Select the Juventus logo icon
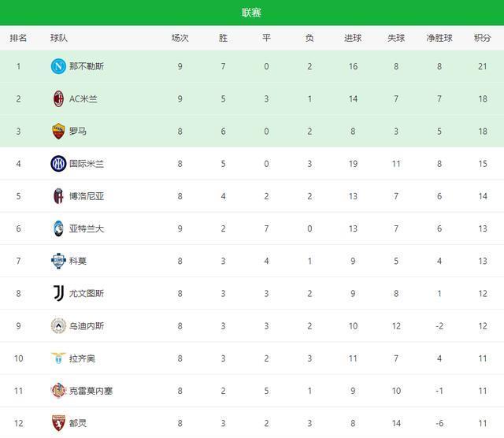This screenshot has height=438, width=504. [58, 293]
